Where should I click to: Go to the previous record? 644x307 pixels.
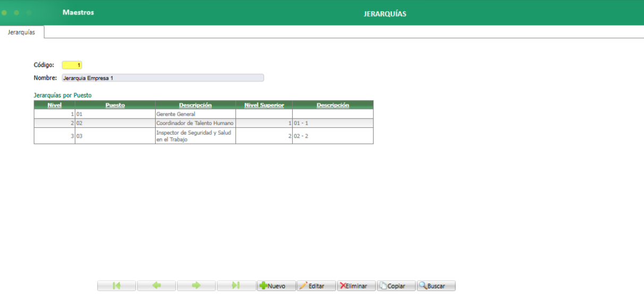[157, 285]
